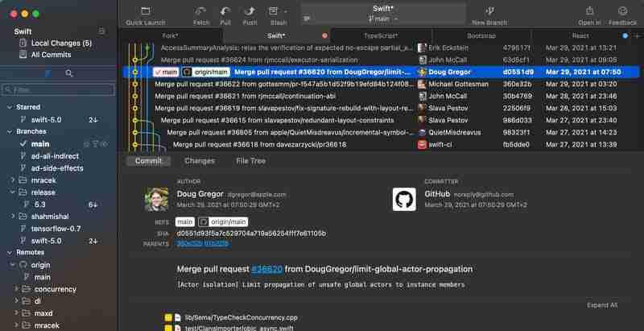The image size is (644, 331).
Task: Select Local Changes (5) in sidebar
Action: pos(62,43)
